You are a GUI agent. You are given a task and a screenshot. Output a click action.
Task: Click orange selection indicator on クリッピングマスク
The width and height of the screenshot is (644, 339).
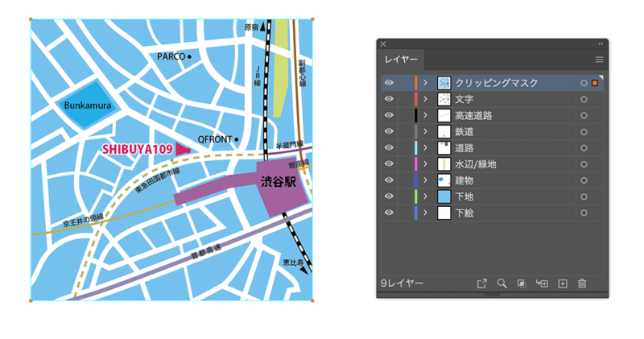[595, 83]
